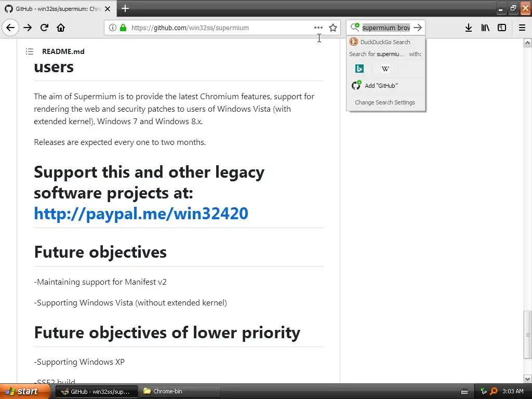
Task: Open the Downloads panel
Action: [469, 28]
